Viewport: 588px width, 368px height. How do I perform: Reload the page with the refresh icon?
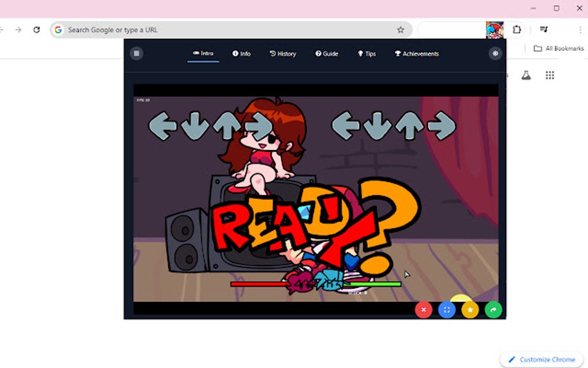click(37, 29)
